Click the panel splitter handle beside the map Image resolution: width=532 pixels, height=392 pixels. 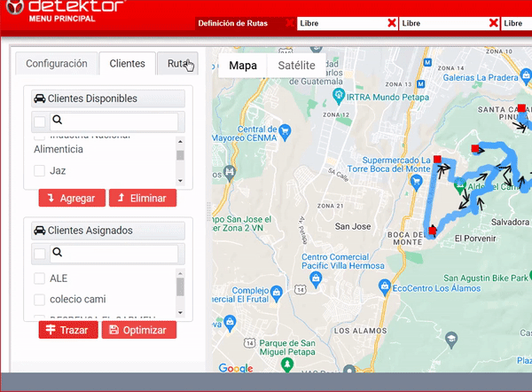[x=208, y=212]
